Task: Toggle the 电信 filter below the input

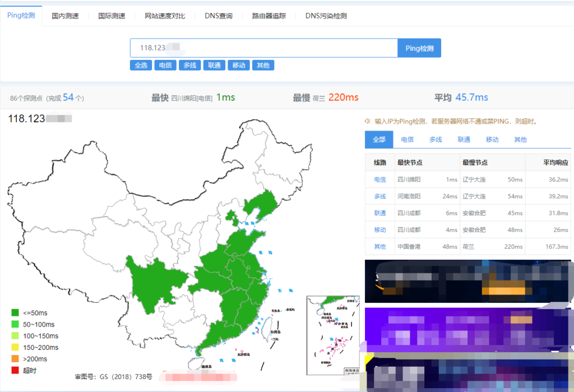Action: [x=165, y=65]
